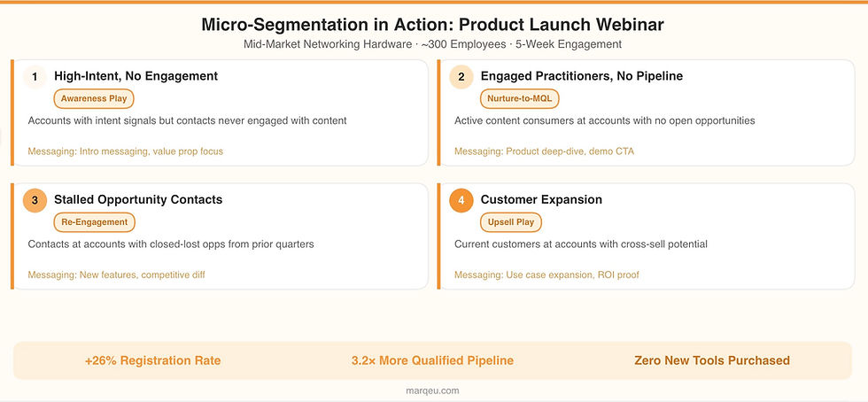This screenshot has width=868, height=402.
Task: Click 'Accounts with intent signals' description text
Action: tap(187, 120)
